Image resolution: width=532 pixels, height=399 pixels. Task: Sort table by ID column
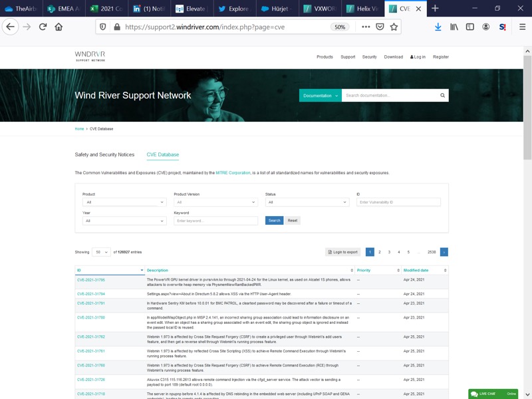click(110, 271)
